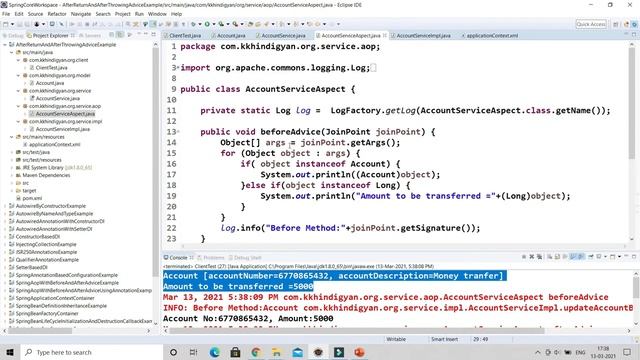
Task: Click the Coverage run icon in toolbar
Action: pos(221,24)
